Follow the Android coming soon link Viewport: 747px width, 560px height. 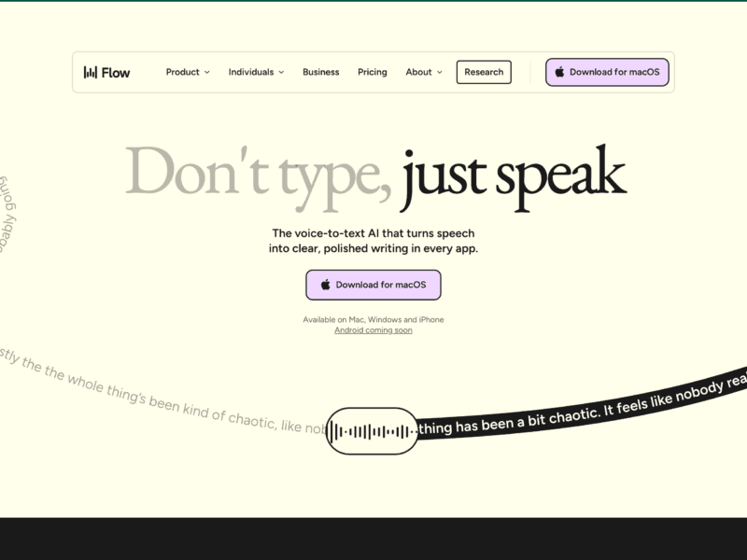(x=373, y=330)
